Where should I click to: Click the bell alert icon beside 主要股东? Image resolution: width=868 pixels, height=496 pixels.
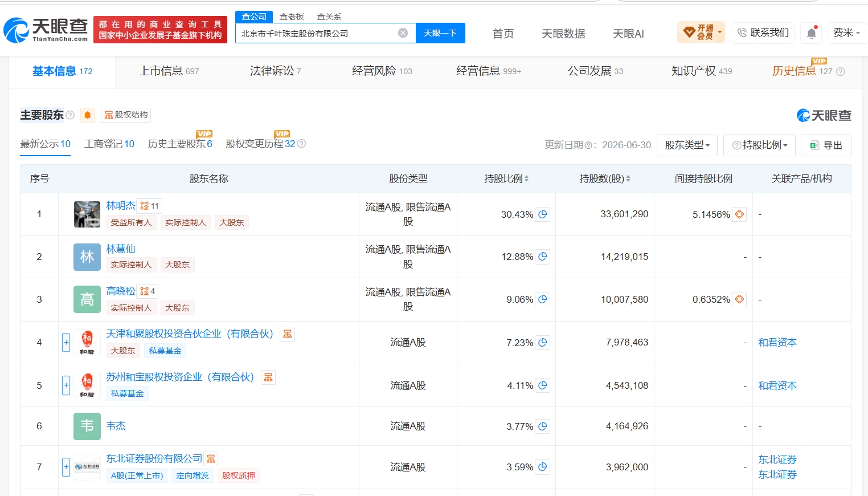(x=88, y=115)
